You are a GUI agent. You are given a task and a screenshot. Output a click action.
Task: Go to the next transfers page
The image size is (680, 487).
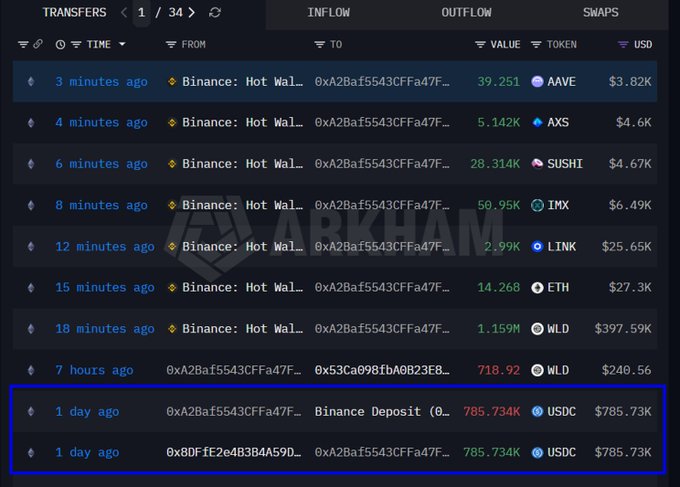click(x=192, y=13)
